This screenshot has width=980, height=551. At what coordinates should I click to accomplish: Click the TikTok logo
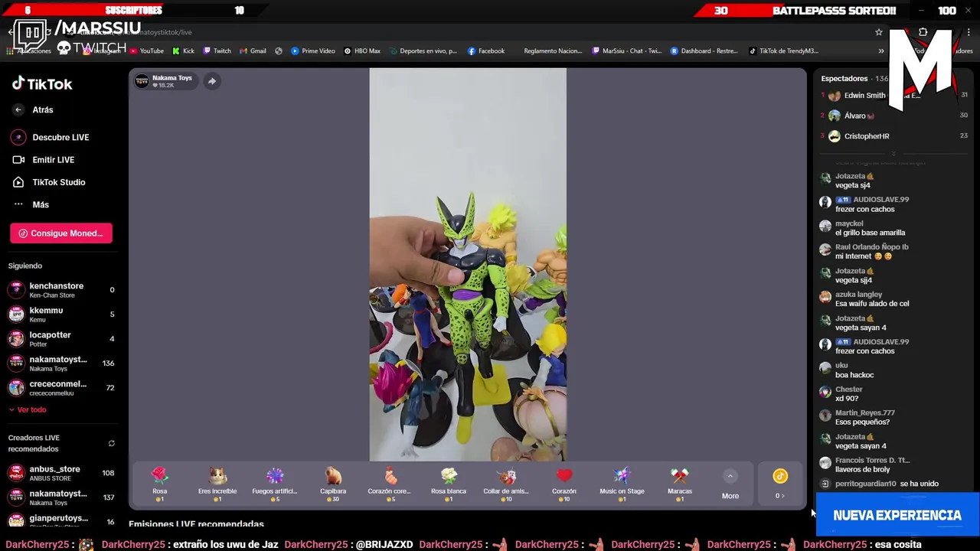(x=42, y=84)
